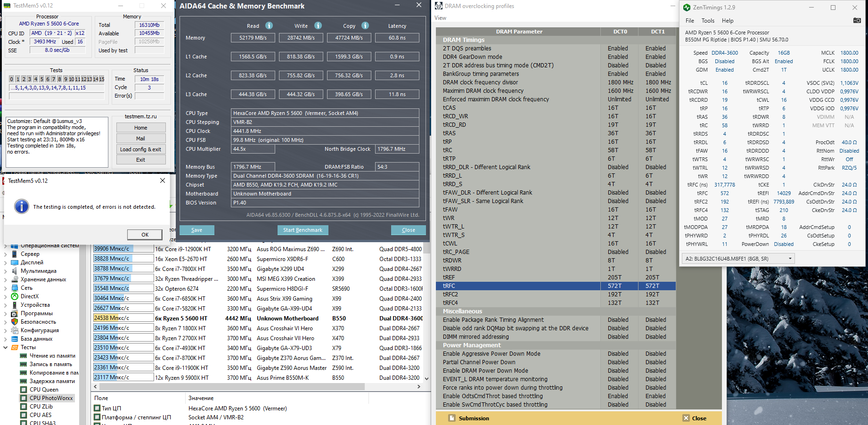868x425 pixels.
Task: Take a screenshot with ZenTimings camera icon
Action: point(857,20)
